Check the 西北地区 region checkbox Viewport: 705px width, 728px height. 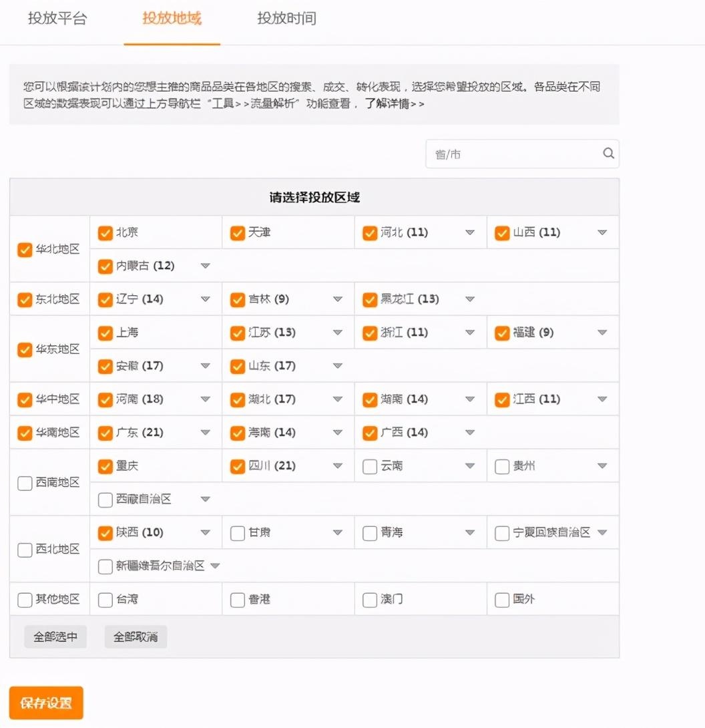(25, 550)
